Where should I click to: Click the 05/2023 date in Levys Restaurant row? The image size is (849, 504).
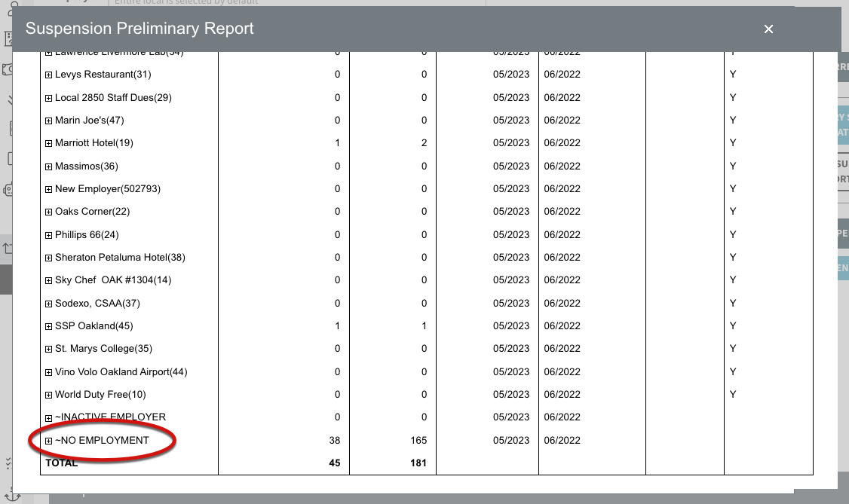point(511,74)
